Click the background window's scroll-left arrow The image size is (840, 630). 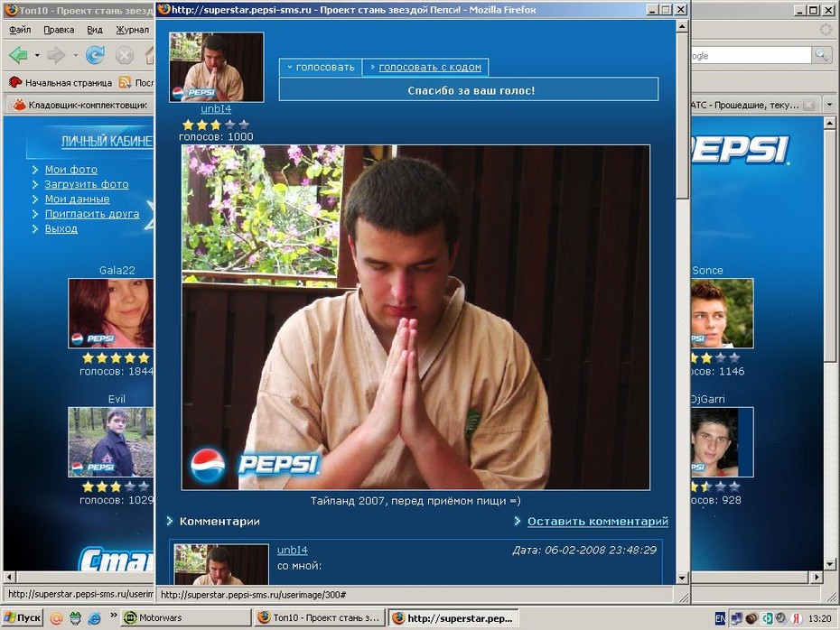coord(10,578)
